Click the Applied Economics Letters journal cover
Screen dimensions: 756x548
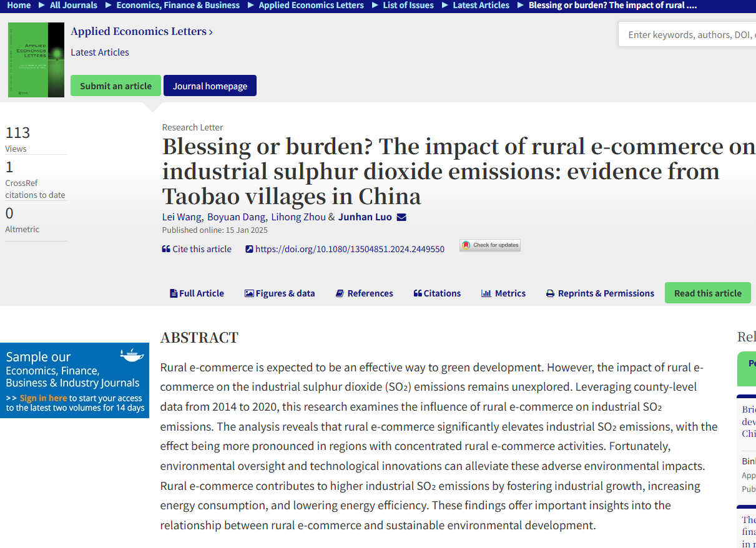[x=36, y=60]
